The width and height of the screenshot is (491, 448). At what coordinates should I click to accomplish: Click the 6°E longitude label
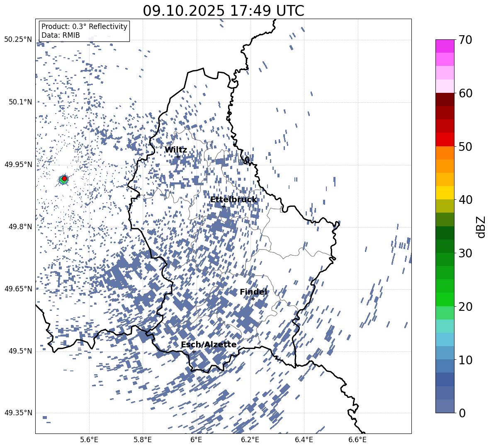(x=196, y=440)
